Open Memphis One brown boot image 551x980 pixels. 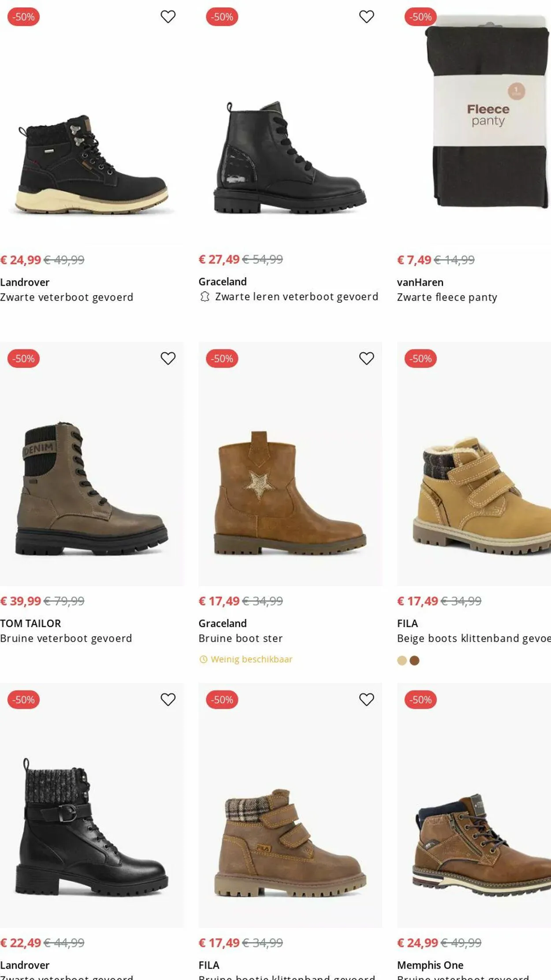[474, 842]
